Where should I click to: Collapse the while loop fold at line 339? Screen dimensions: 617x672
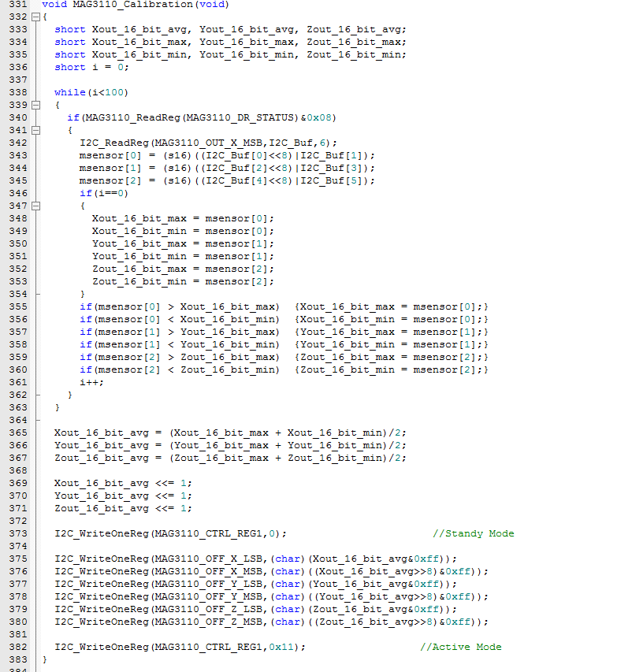point(36,105)
